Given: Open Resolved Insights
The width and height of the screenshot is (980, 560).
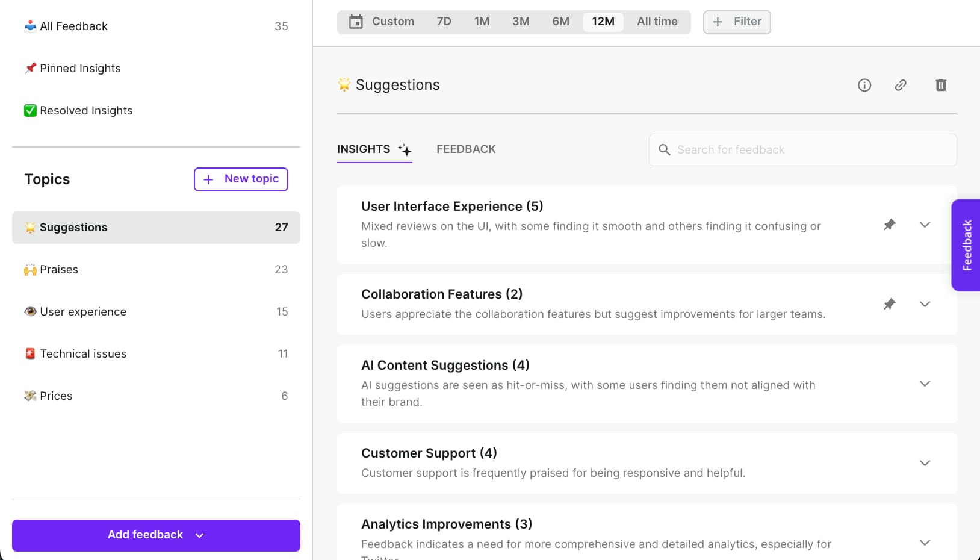Looking at the screenshot, I should pos(156,110).
